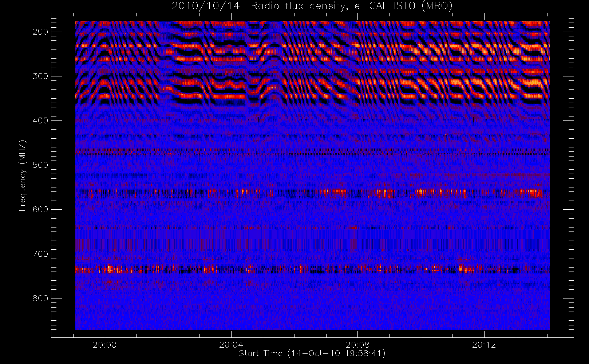Click the 20:04 time tick label
This screenshot has height=364, width=589.
click(x=231, y=345)
